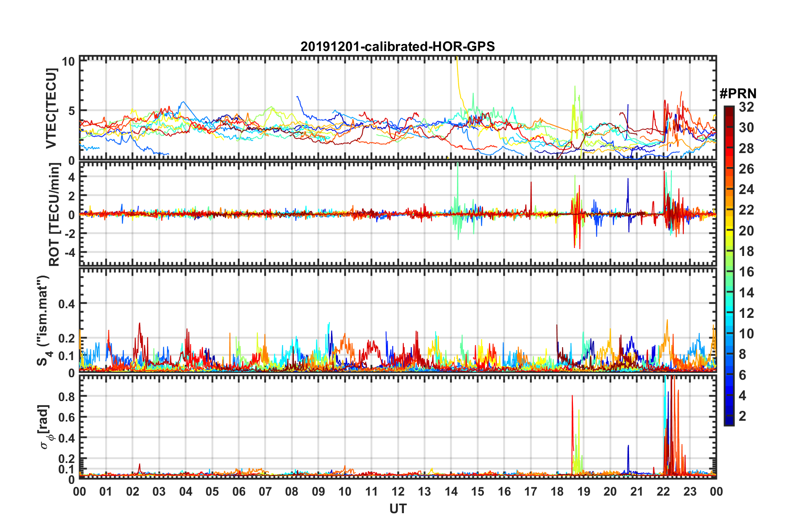Click the PRN colorbar tick label "8"
This screenshot has height=532, width=796.
point(742,354)
